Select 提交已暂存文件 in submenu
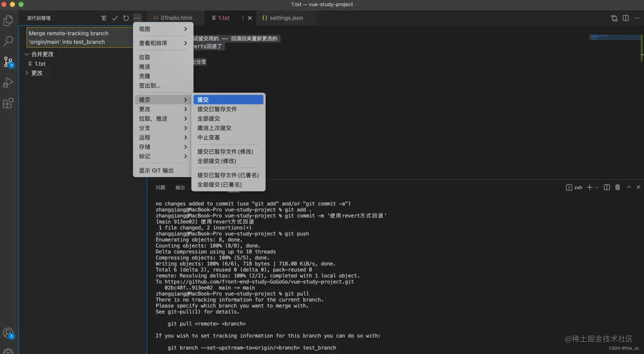The image size is (644, 354). pos(228,109)
